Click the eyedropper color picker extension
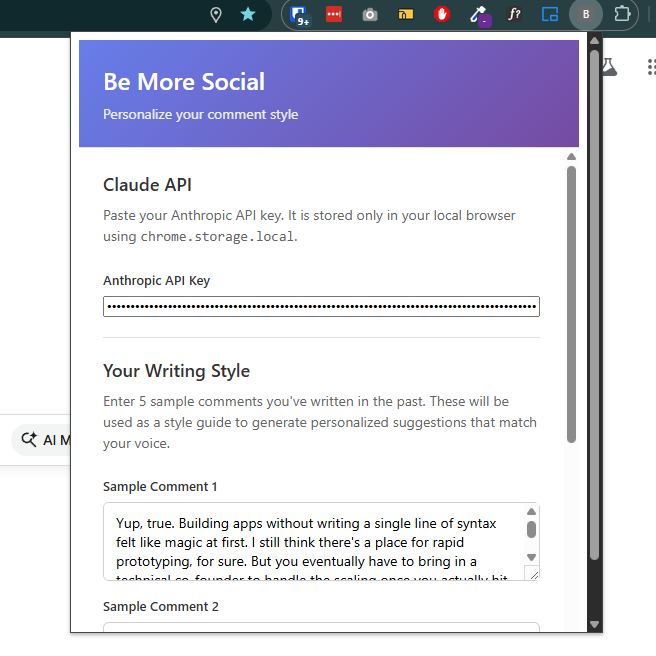The image size is (656, 656). click(x=478, y=14)
